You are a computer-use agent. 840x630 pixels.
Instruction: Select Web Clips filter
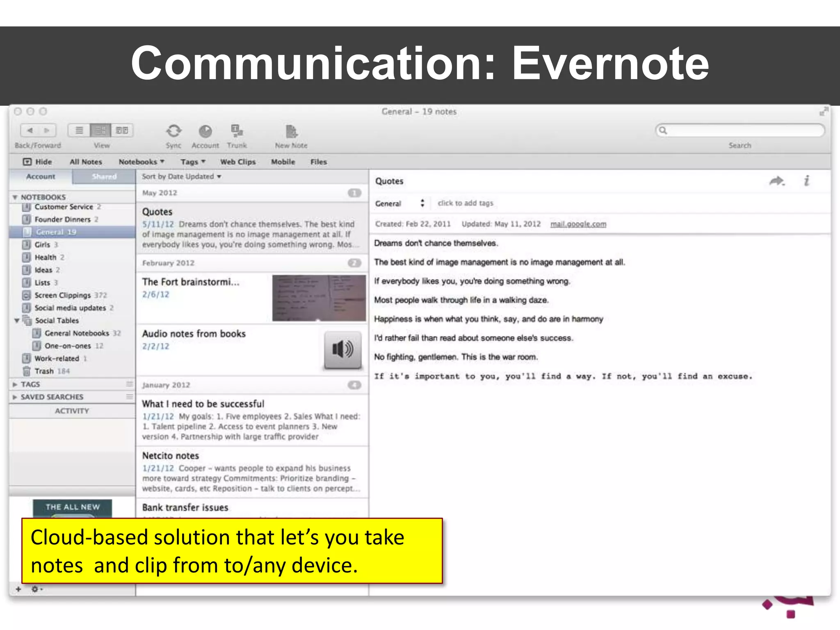[x=238, y=162]
